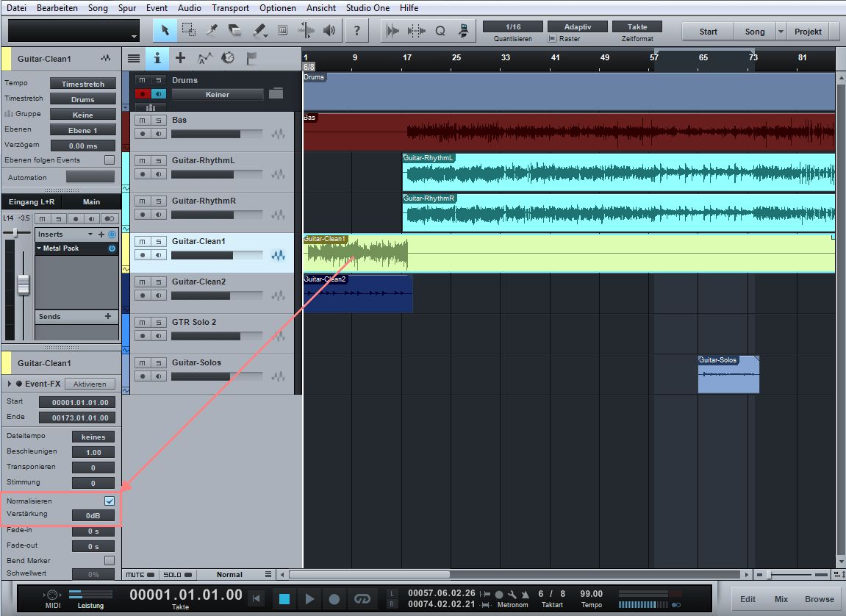
Task: Click waveform icon on Guitar-Clean1 track row
Action: coord(279,255)
